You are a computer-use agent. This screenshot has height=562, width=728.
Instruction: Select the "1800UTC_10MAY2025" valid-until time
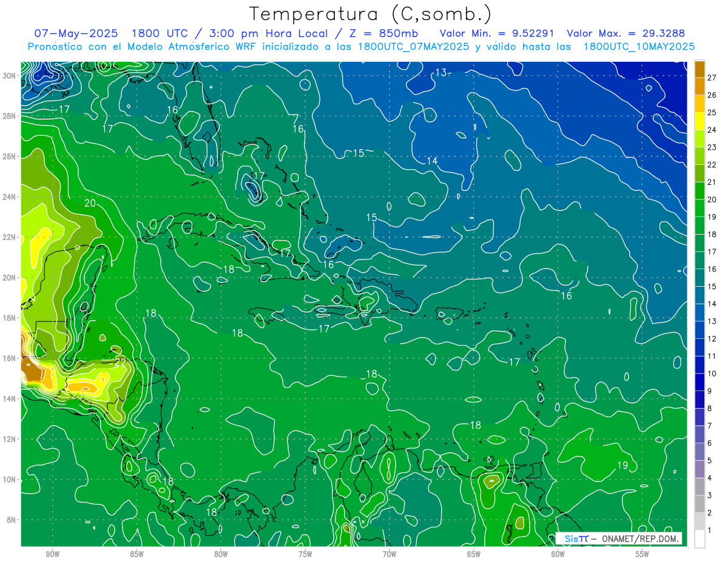click(639, 46)
